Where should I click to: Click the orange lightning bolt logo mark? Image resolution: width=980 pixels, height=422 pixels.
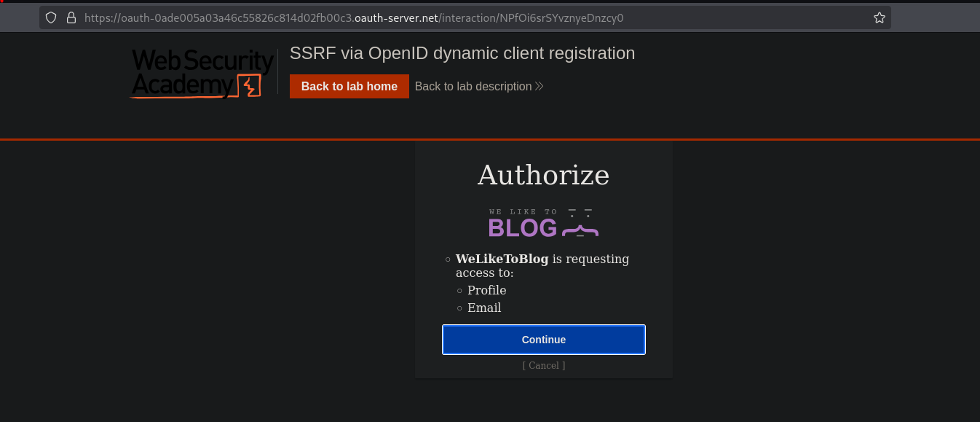point(249,86)
